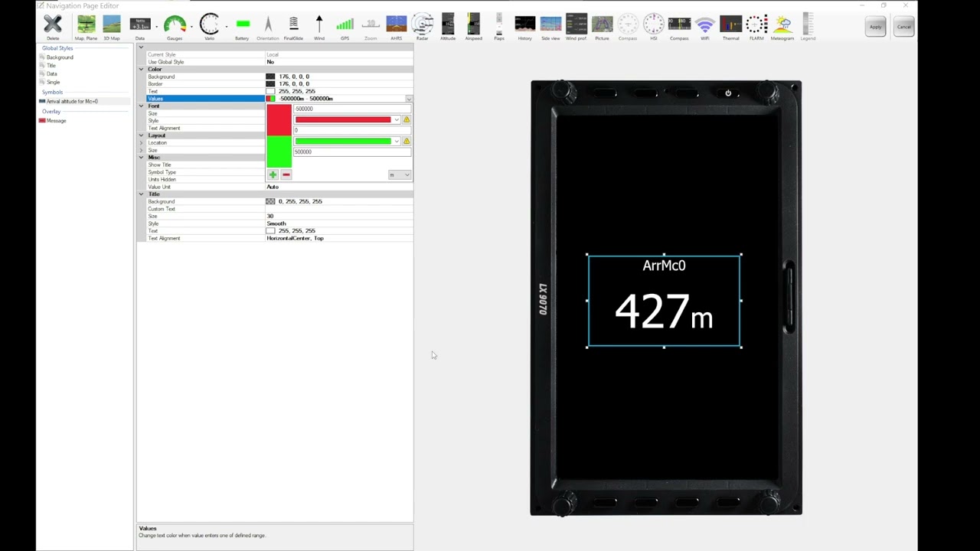Open the Values property dropdown arrow
The image size is (980, 551).
[x=409, y=99]
